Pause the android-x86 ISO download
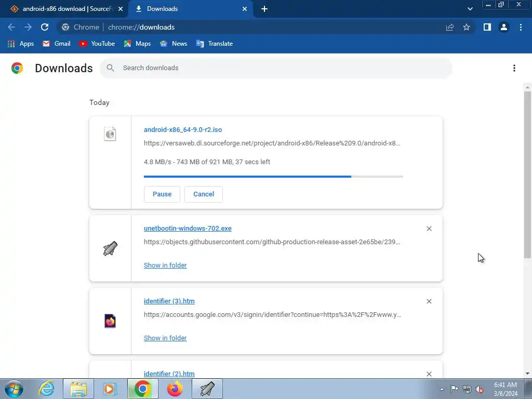This screenshot has width=532, height=399. (x=162, y=194)
